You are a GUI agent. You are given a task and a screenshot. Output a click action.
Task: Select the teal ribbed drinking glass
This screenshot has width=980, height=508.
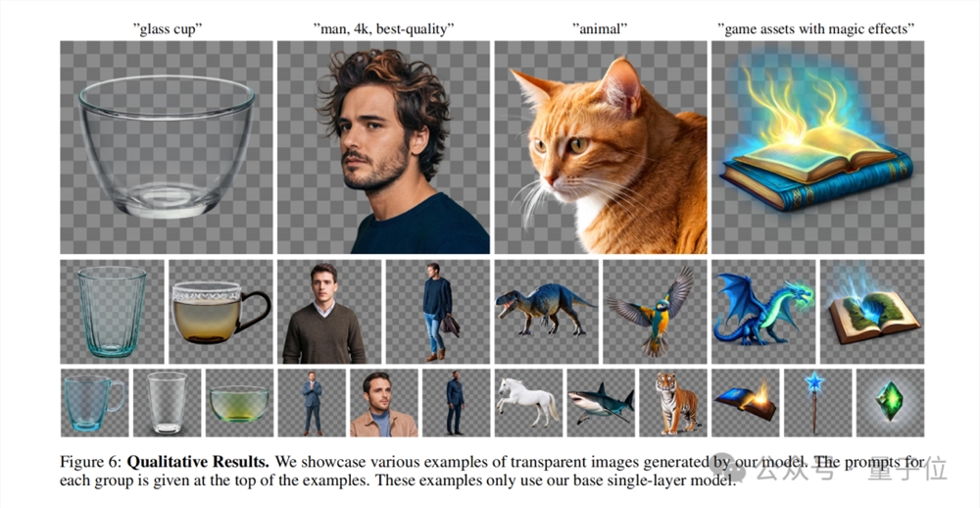coord(112,312)
